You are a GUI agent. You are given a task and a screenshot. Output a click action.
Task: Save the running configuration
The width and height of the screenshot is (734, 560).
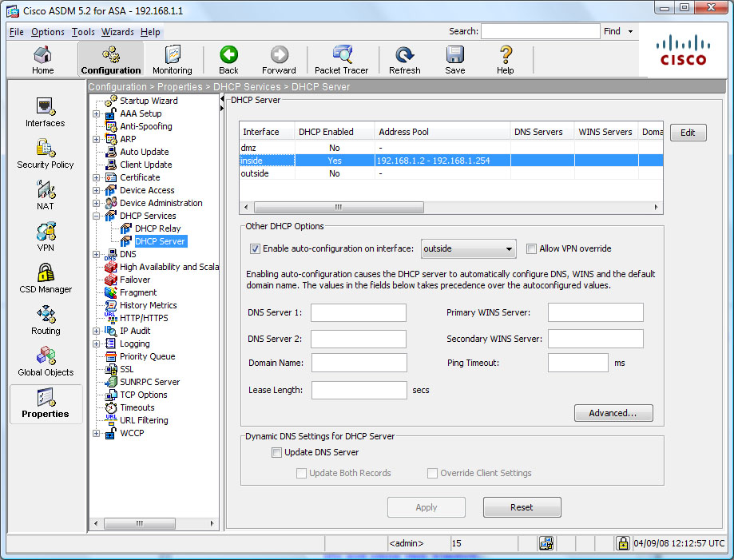[x=455, y=59]
